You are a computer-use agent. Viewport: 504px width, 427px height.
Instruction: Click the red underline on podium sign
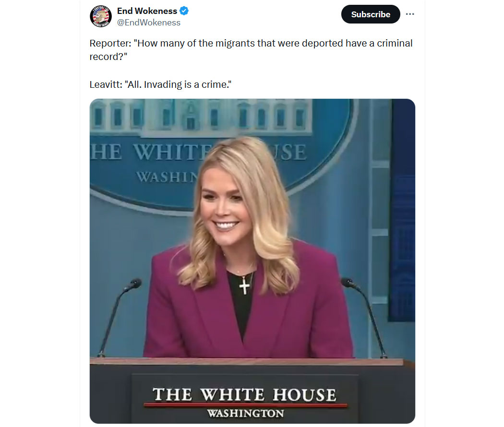click(246, 405)
